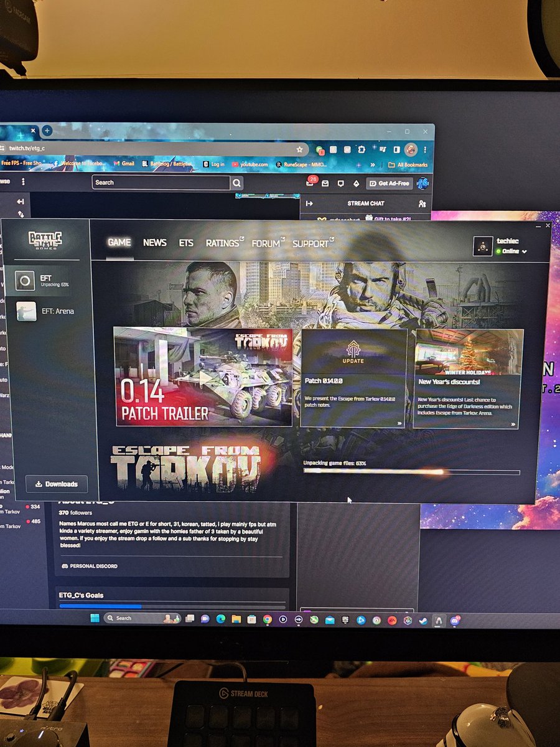Open the chat community users icon

[x=422, y=204]
